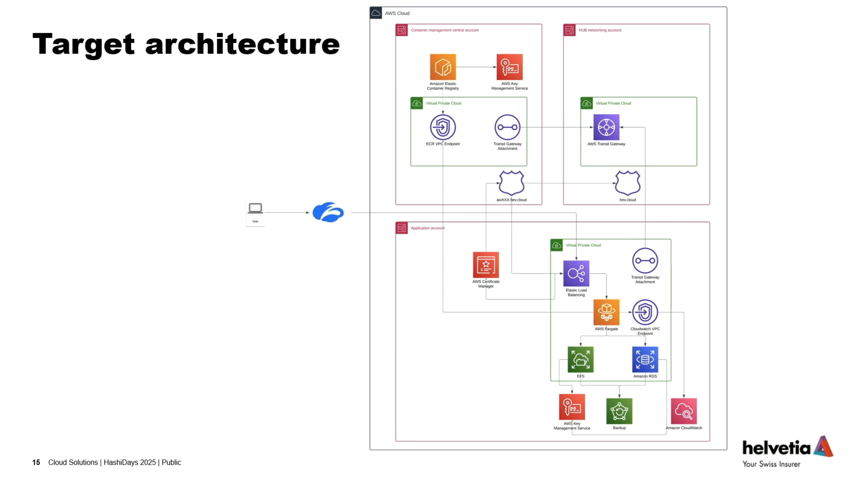Click the hev.cloud shield icon in HUB account
This screenshot has height=483, width=868.
[x=627, y=183]
